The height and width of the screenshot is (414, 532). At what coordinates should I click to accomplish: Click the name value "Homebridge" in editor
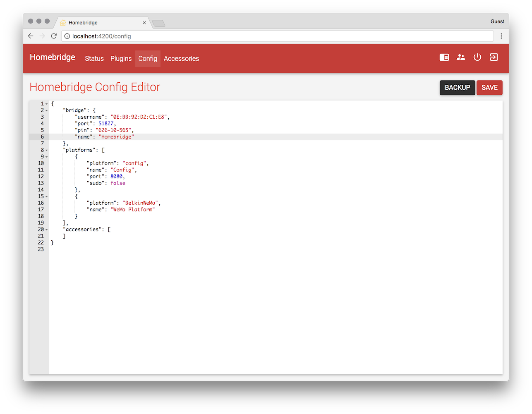(x=116, y=137)
